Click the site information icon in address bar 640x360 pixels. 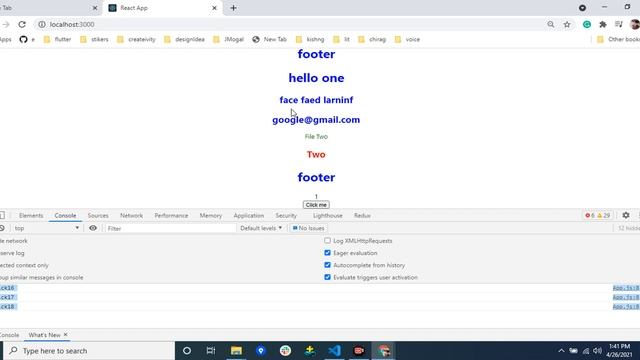point(42,24)
